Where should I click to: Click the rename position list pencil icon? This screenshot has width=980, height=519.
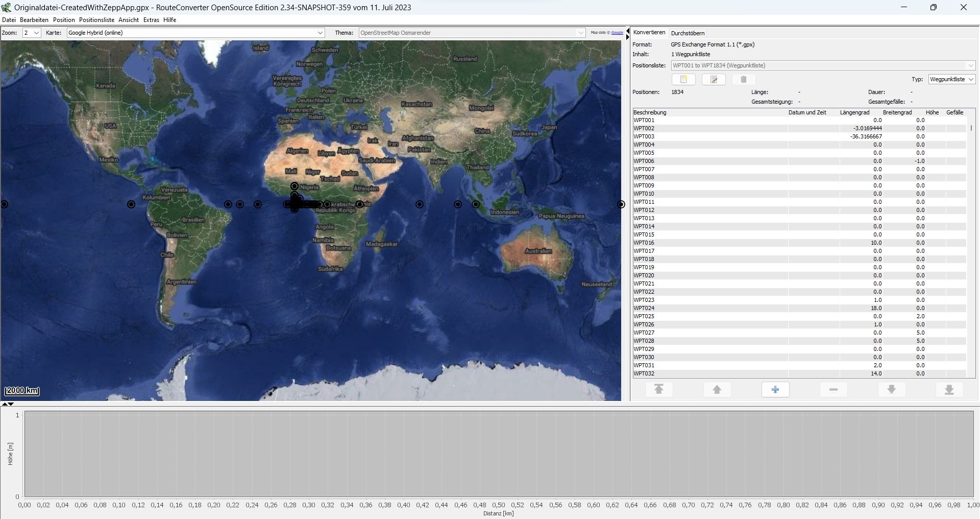pyautogui.click(x=714, y=80)
